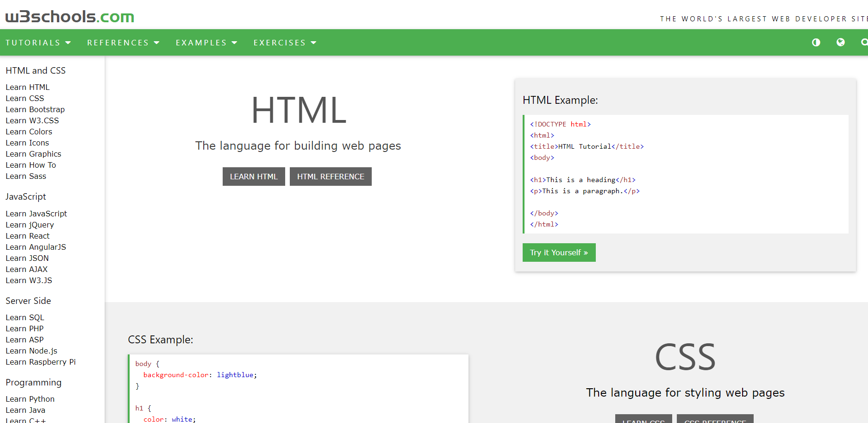The width and height of the screenshot is (868, 423).
Task: Go to Learn PHP tutorial
Action: pos(25,328)
